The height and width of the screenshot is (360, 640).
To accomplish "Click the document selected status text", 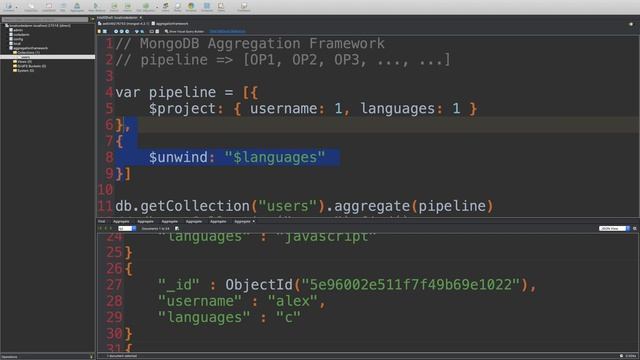I will (122, 356).
